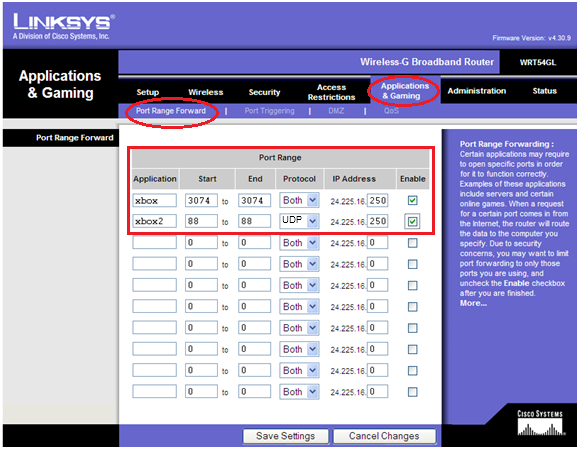
Task: Disable the xbox port forwarding rule
Action: coord(412,200)
